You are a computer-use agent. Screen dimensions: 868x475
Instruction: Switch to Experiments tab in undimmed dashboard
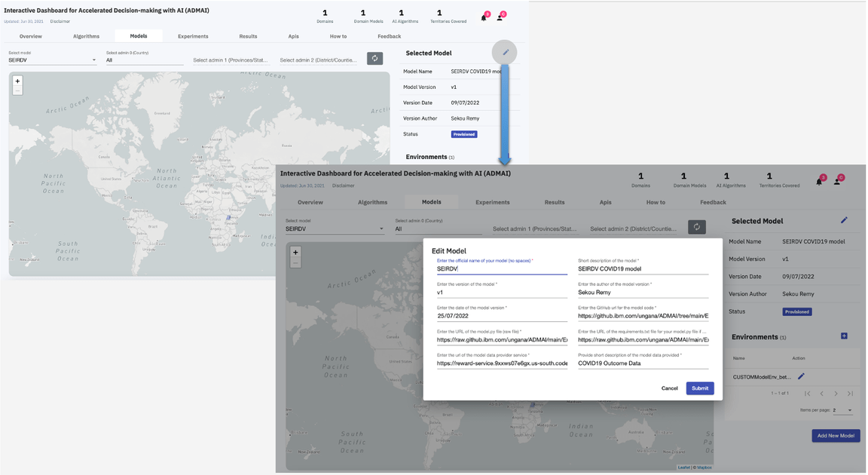click(x=193, y=36)
